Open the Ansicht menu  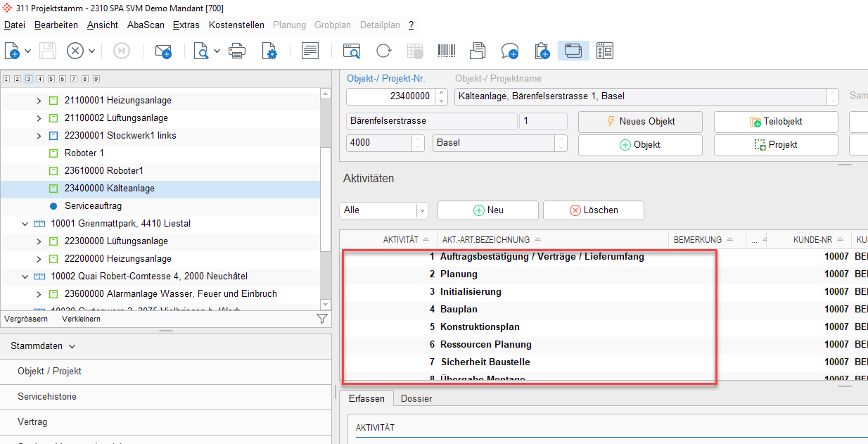point(103,25)
